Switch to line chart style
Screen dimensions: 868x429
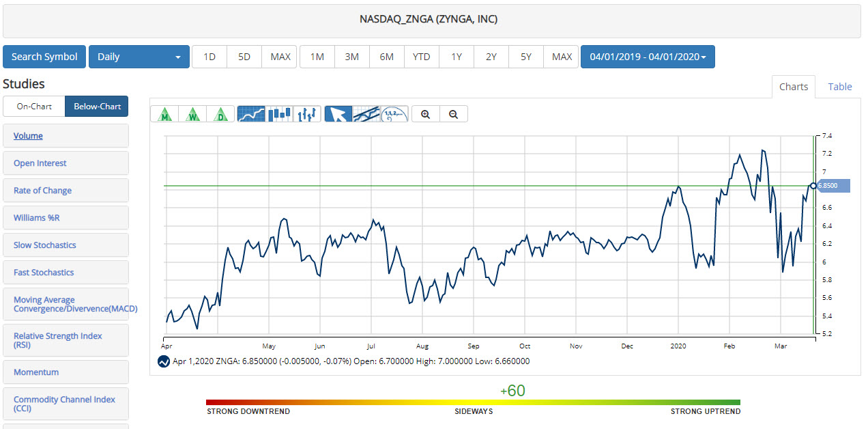[251, 114]
